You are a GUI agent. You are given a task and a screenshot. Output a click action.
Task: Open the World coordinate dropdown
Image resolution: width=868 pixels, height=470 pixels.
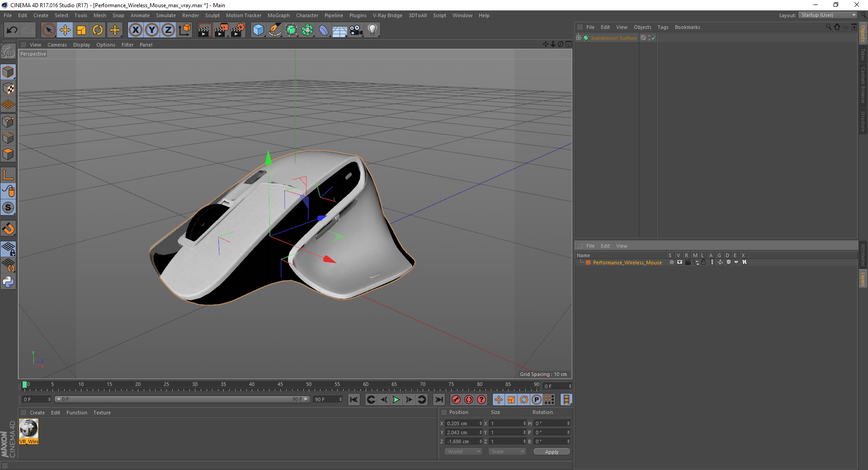coord(463,451)
